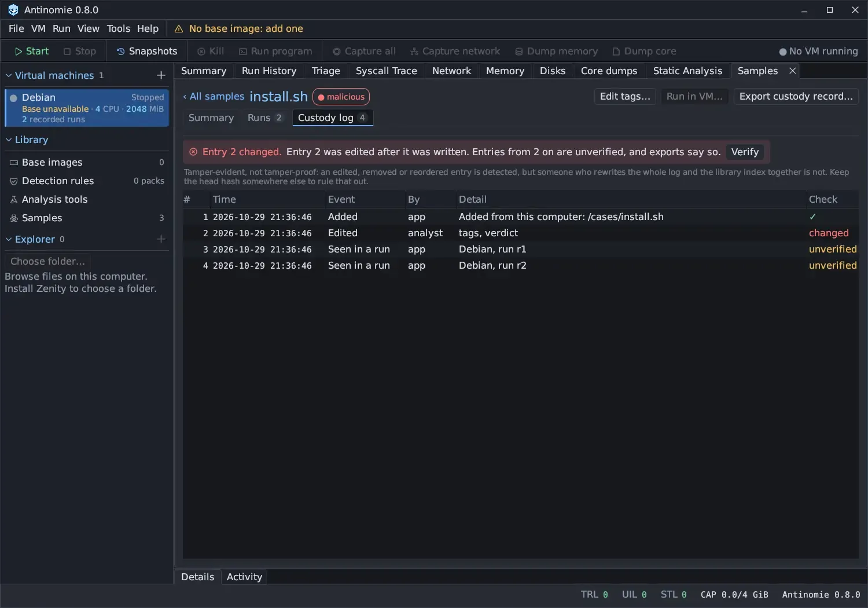Close the Samples tab with its X
The image size is (868, 608).
pos(793,71)
